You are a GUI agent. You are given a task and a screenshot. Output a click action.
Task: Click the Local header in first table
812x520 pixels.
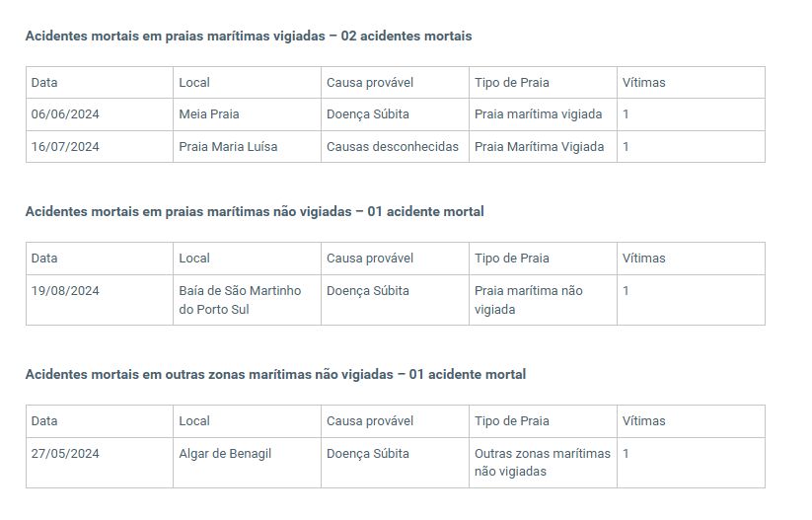tap(247, 82)
